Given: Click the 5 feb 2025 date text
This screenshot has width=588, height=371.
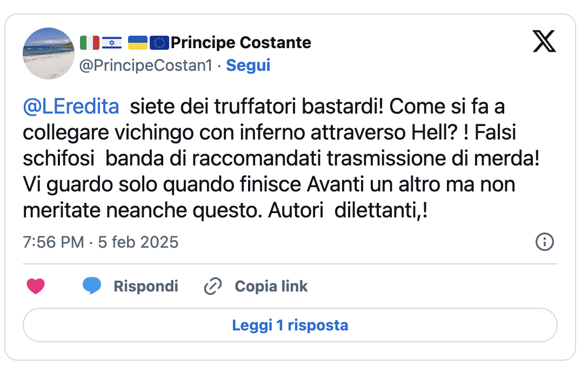Looking at the screenshot, I should (138, 242).
